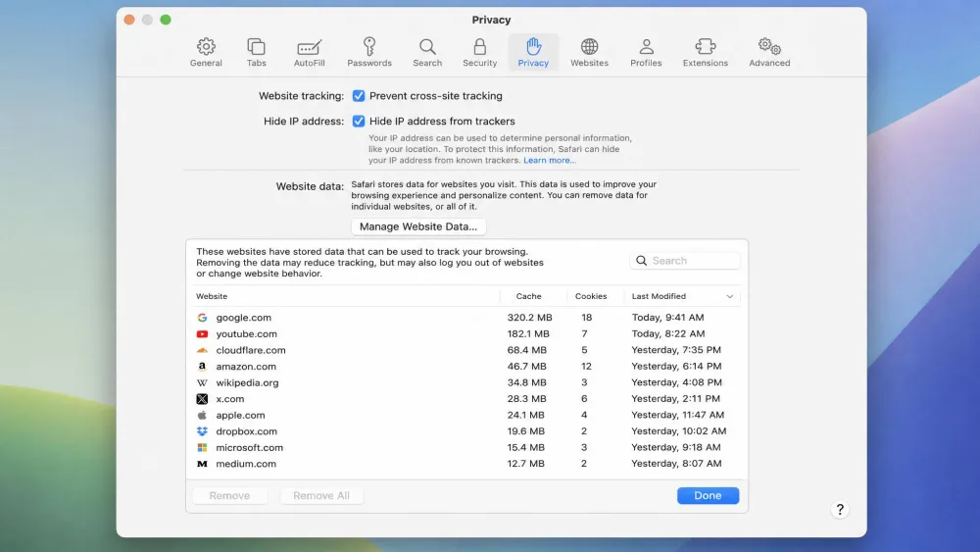Screen dimensions: 980x552
Task: Click the 182.1 MB cache value
Action: coord(528,333)
